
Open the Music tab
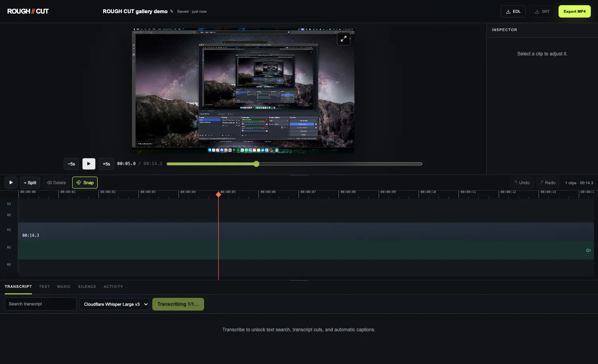pos(64,287)
